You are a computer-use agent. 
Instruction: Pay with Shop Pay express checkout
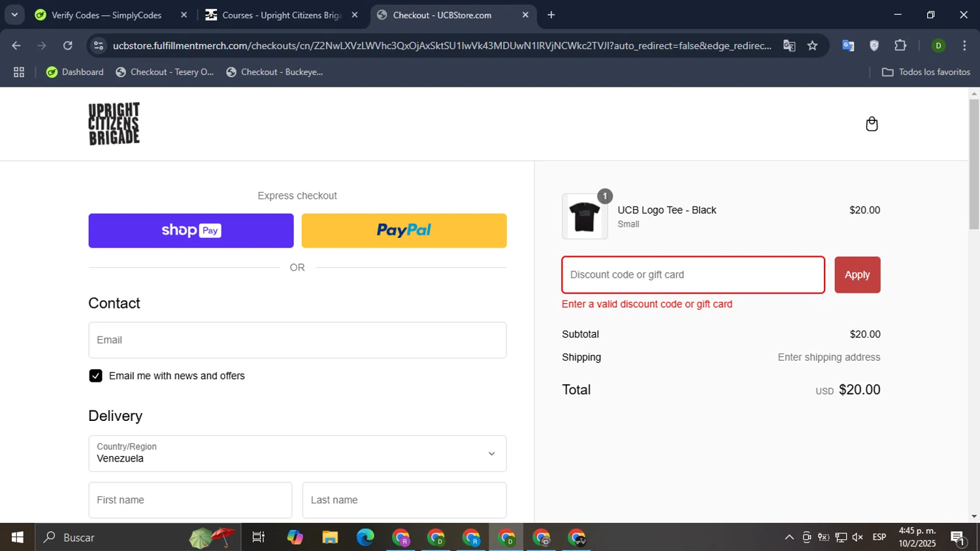(191, 231)
